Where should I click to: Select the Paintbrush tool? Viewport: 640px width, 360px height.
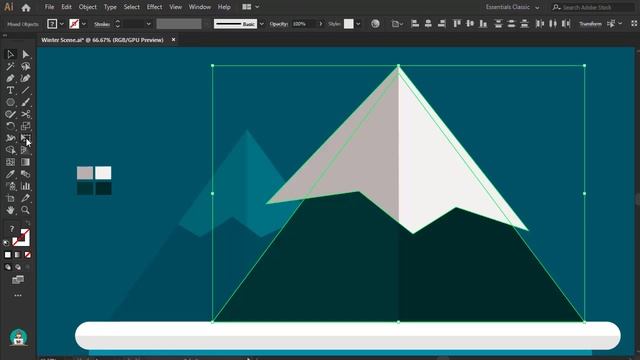[x=25, y=102]
